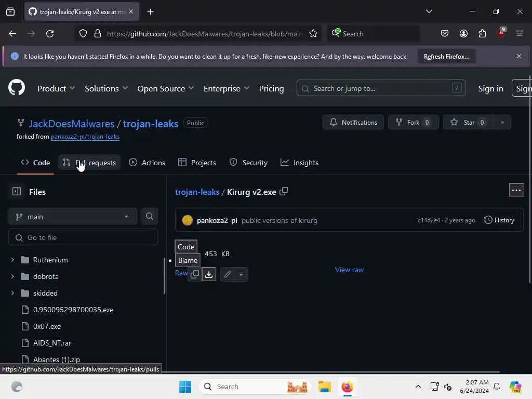The width and height of the screenshot is (532, 399).
Task: Open the Firefox tab list icon
Action: pyautogui.click(x=10, y=12)
